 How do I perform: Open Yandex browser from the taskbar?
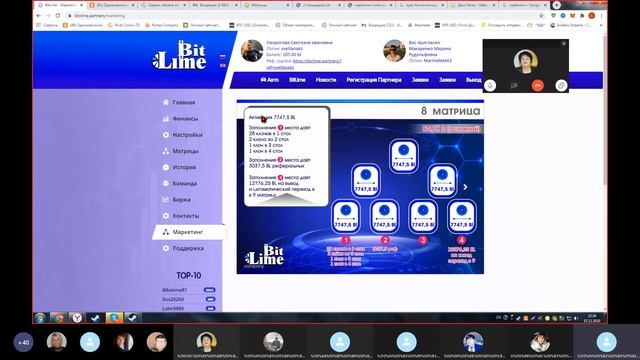tap(77, 318)
